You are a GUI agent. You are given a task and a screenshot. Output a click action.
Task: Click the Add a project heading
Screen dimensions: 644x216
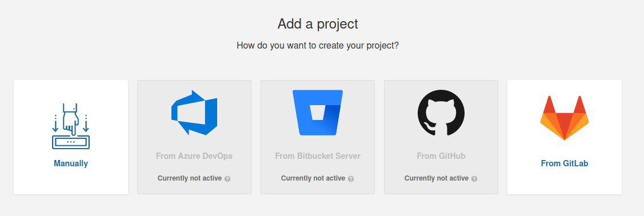click(318, 24)
